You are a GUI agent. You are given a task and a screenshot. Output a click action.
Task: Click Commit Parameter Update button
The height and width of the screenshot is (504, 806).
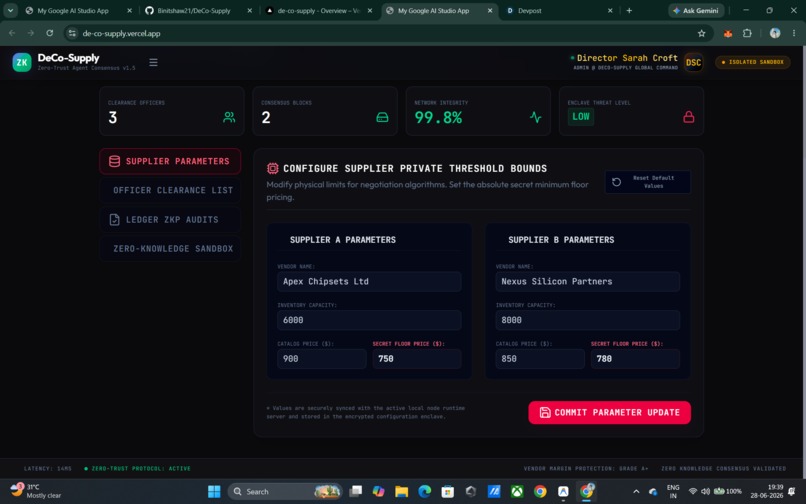(x=610, y=413)
